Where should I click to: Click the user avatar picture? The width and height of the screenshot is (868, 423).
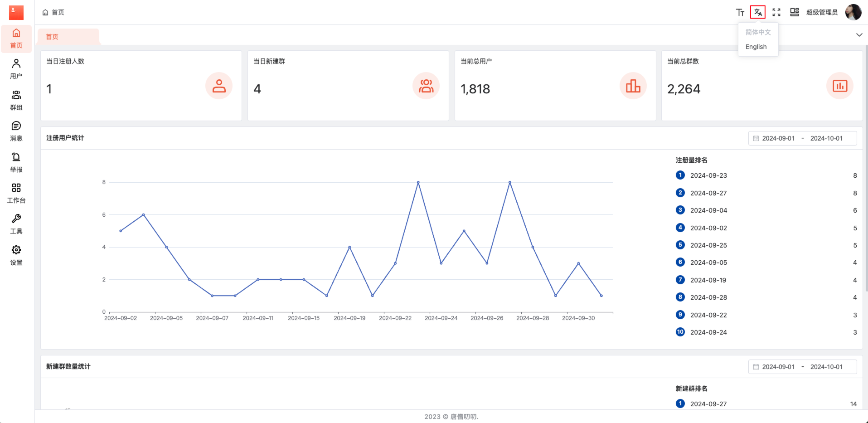point(853,12)
